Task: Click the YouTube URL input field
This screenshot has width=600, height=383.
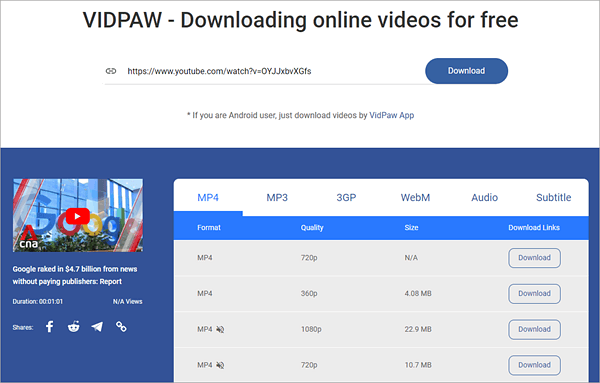Action: (268, 71)
